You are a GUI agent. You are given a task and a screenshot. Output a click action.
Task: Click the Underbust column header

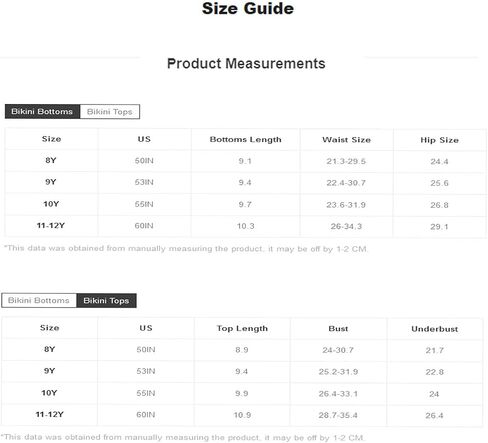pos(434,329)
